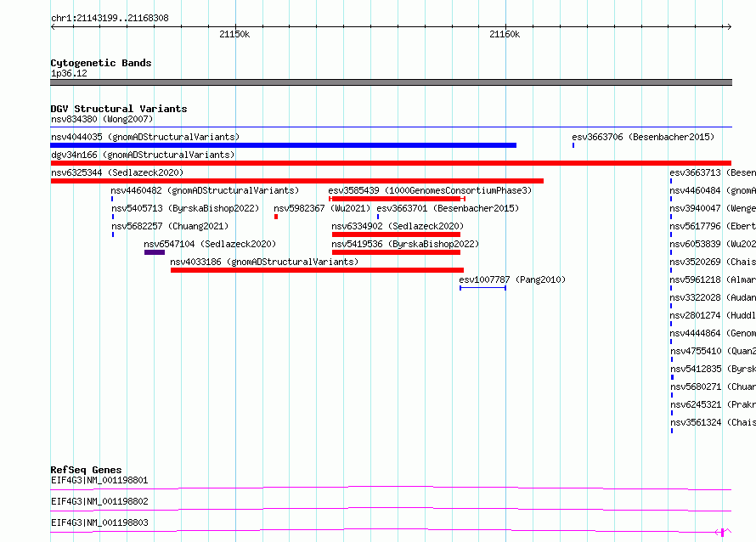Click the nsv3940047 variant label
756x542 pixels.
click(713, 208)
